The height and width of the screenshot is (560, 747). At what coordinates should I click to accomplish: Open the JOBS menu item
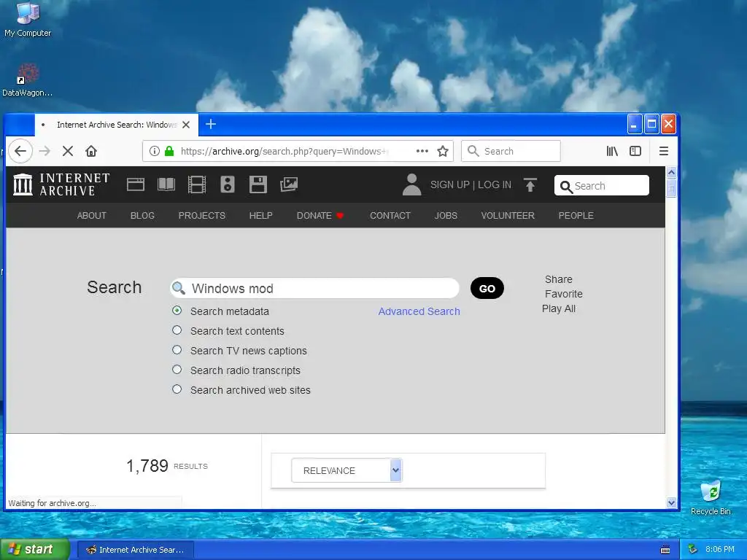tap(446, 216)
